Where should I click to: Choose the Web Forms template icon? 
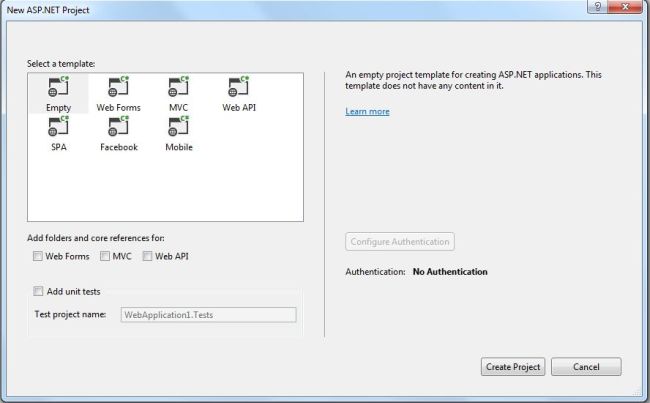coord(119,87)
